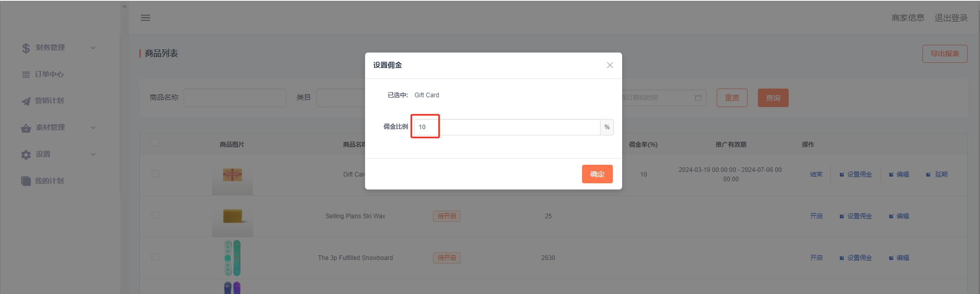Click 编辑 icon in Fulfilled Snowboard row
Screen dimensions: 980x294
point(891,258)
